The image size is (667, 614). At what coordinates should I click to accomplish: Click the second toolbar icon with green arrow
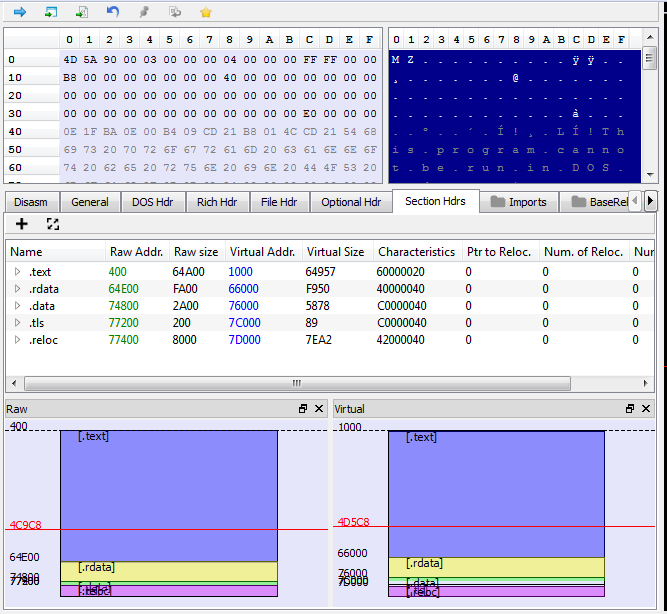[x=51, y=12]
